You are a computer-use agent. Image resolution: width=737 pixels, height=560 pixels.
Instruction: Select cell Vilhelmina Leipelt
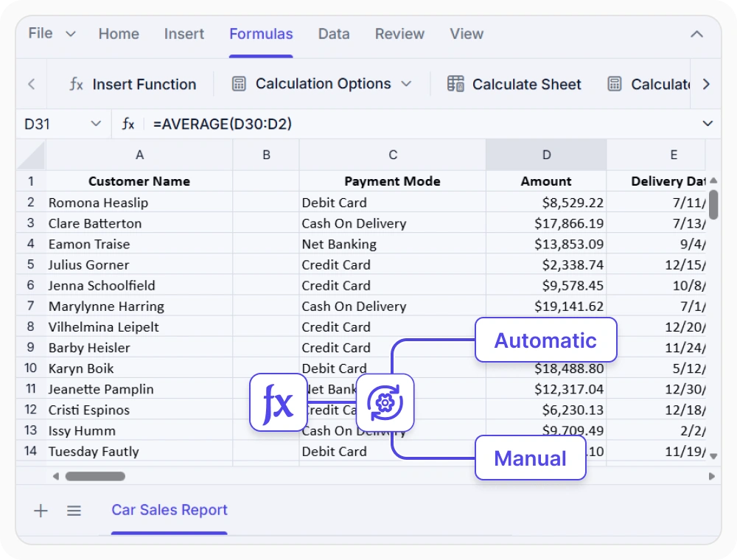coord(139,326)
